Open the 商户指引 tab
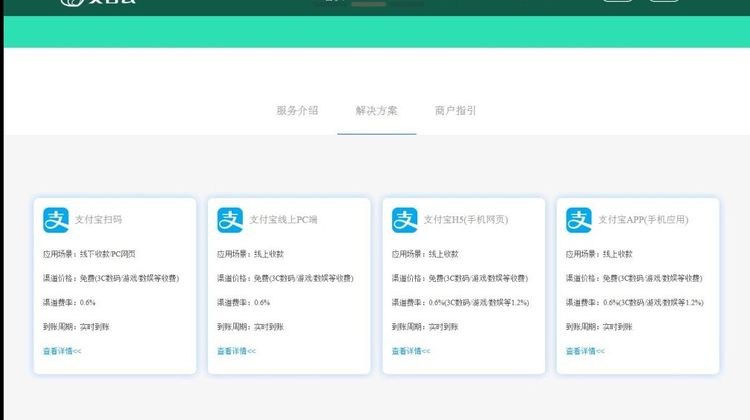The height and width of the screenshot is (420, 750). tap(455, 111)
